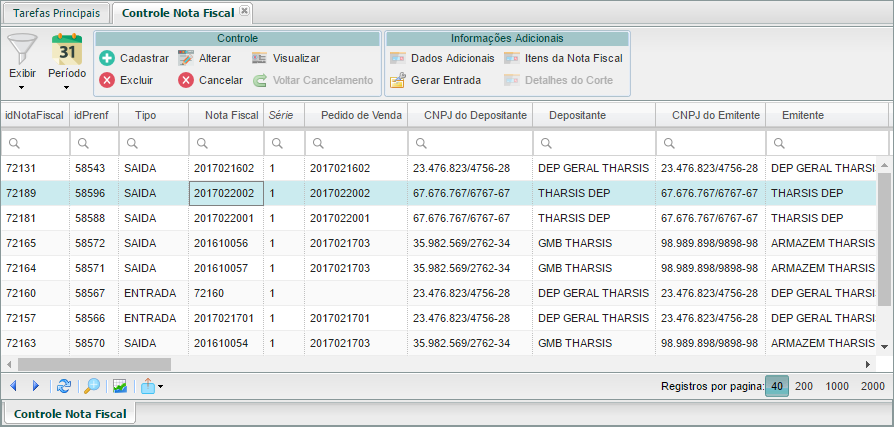Go to previous page with left arrow
Image resolution: width=894 pixels, height=427 pixels.
click(13, 386)
